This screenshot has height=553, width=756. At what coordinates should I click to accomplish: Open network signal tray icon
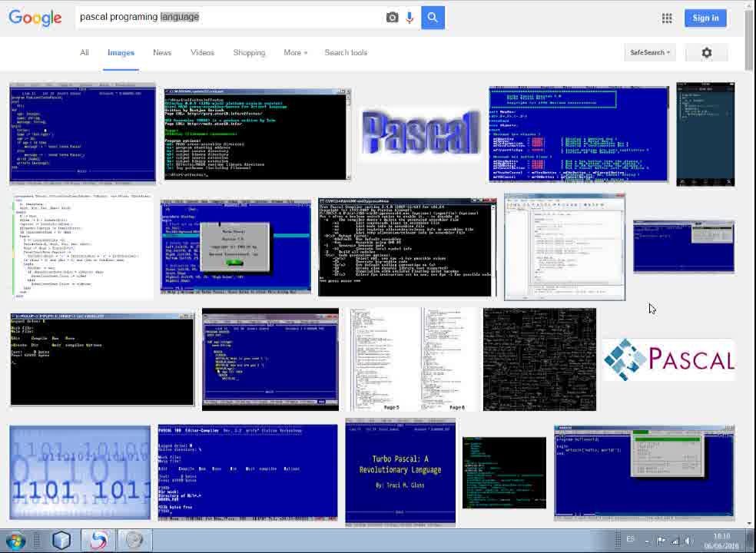tap(675, 541)
